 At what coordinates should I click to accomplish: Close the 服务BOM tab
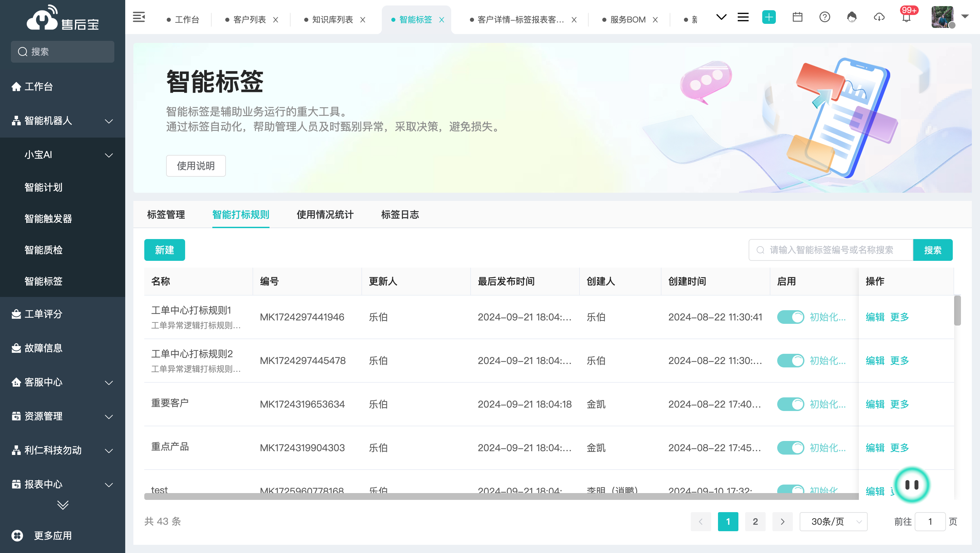(x=655, y=20)
